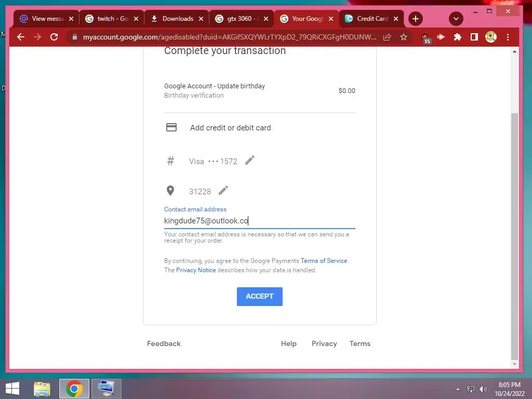Viewport: 532px width, 399px height.
Task: Click the red arrow extension icon
Action: (x=441, y=37)
